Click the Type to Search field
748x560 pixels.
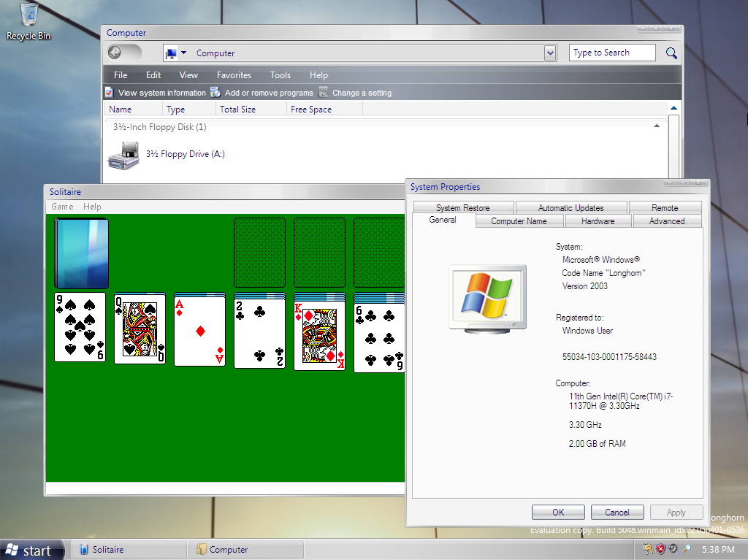pos(612,53)
